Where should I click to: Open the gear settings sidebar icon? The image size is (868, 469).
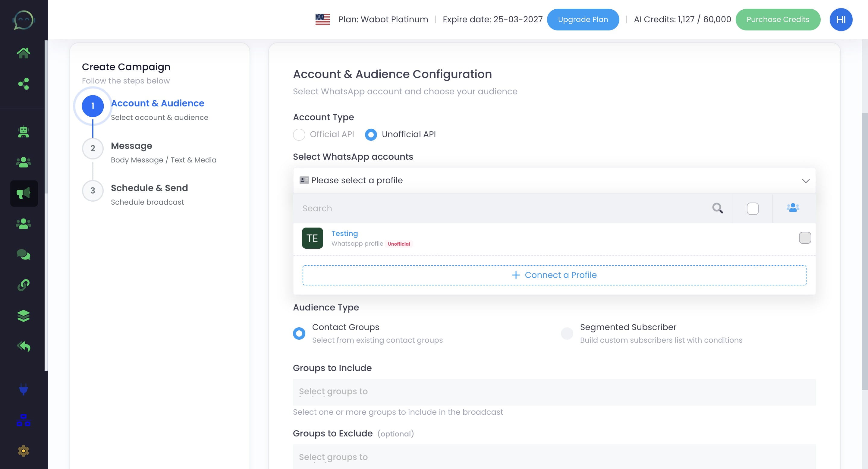point(24,451)
